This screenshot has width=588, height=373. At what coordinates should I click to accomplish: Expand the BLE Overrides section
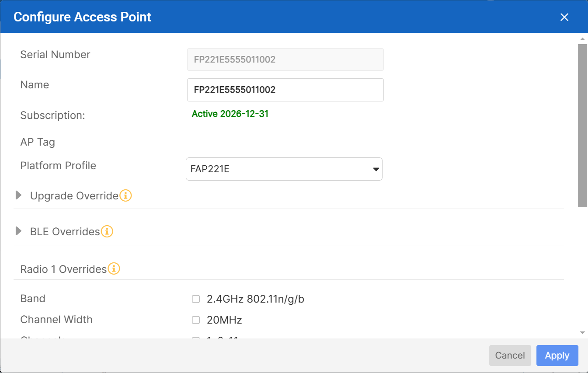coord(18,231)
